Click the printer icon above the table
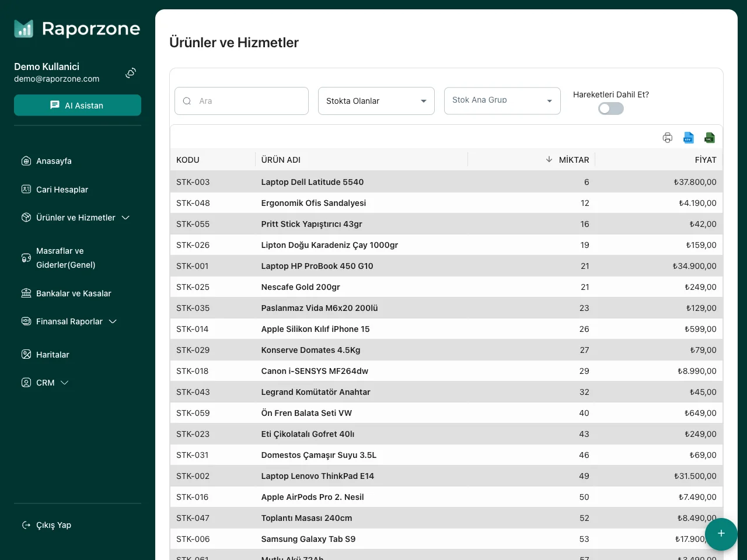Screen dimensions: 747x560 pyautogui.click(x=668, y=138)
